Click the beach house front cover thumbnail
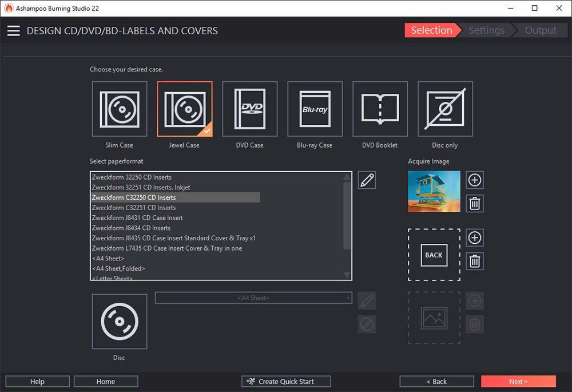Image resolution: width=572 pixels, height=392 pixels. [434, 191]
